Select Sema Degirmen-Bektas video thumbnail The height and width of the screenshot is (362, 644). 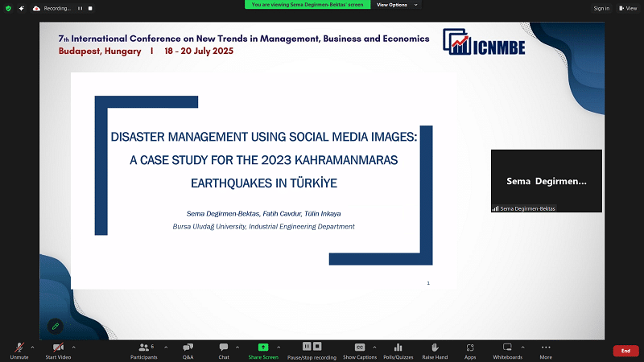546,181
